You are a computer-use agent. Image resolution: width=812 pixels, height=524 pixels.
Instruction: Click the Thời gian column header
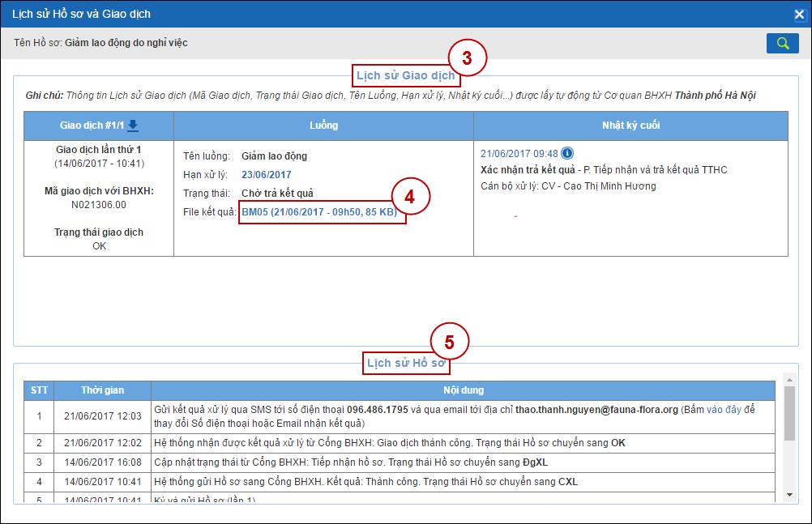tap(103, 390)
